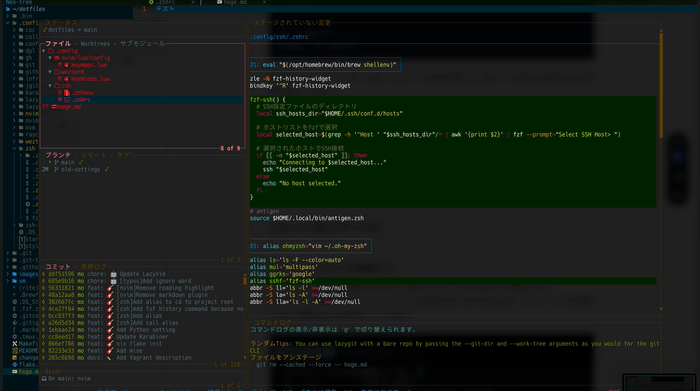Click the keymaps.lua file icon in lazygit
Screen dimensions: 700x391
[66, 65]
